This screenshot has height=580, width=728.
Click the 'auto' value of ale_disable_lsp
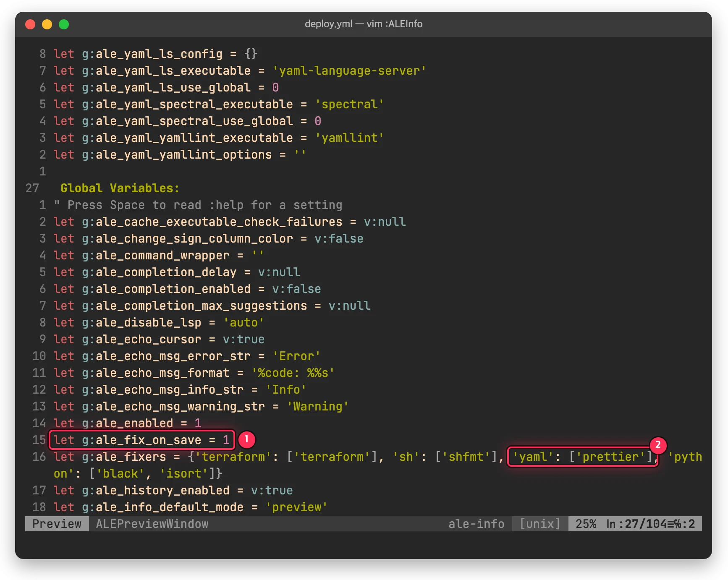click(x=244, y=322)
